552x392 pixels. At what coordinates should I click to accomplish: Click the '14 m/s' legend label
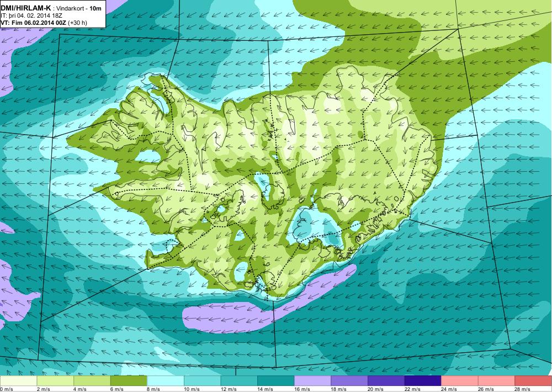click(266, 389)
